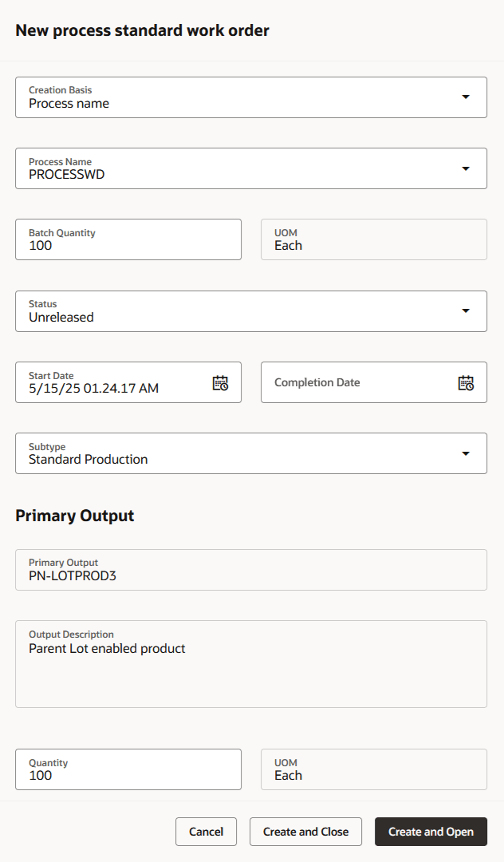This screenshot has width=504, height=862.
Task: Click the Create and Open button
Action: coord(431,831)
